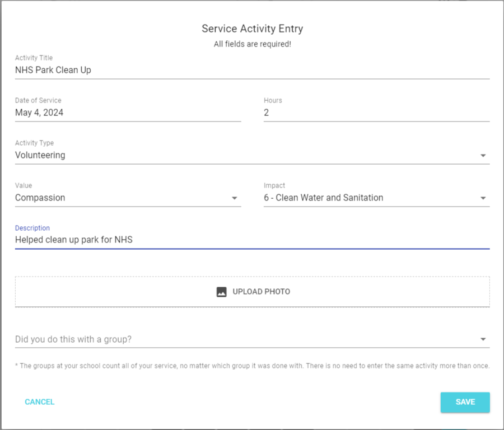Click the CANCEL link
The image size is (504, 430).
point(40,402)
